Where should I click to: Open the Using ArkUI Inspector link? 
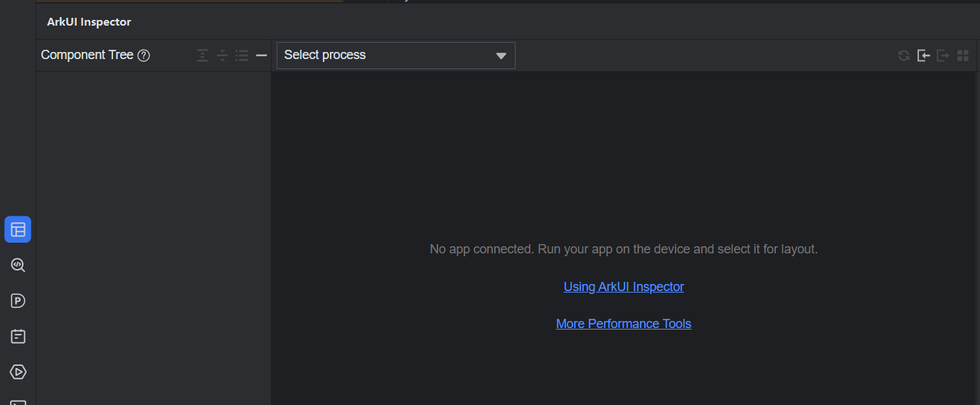click(624, 287)
